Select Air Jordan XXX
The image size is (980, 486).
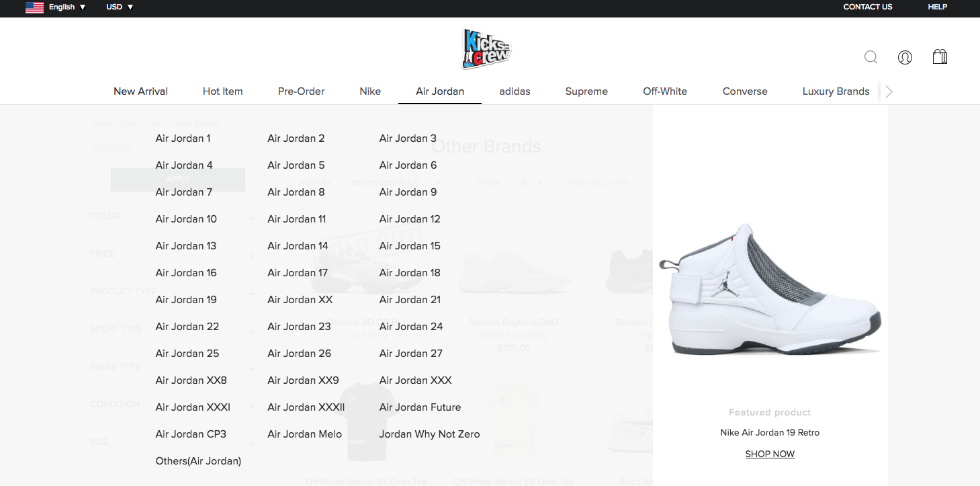click(x=415, y=380)
